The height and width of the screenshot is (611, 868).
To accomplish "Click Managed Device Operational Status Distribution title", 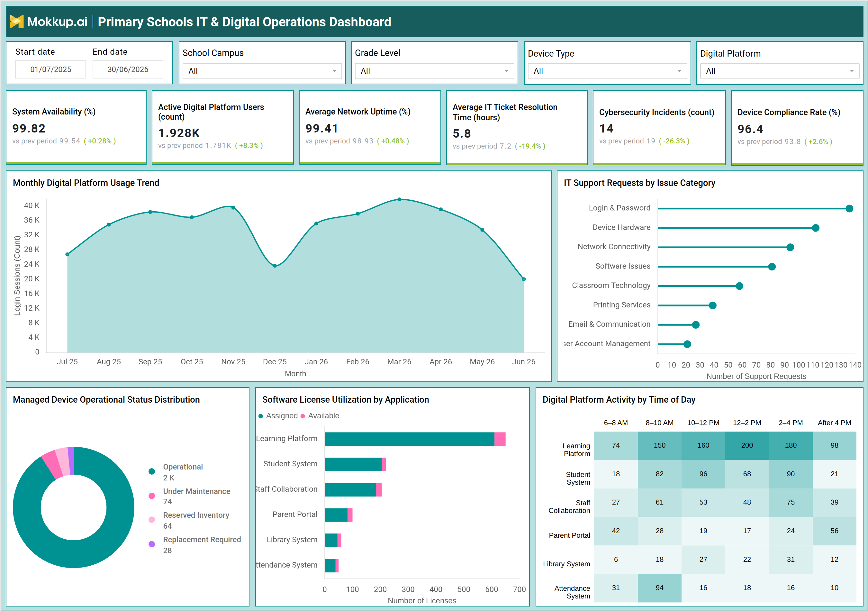I will tap(106, 400).
